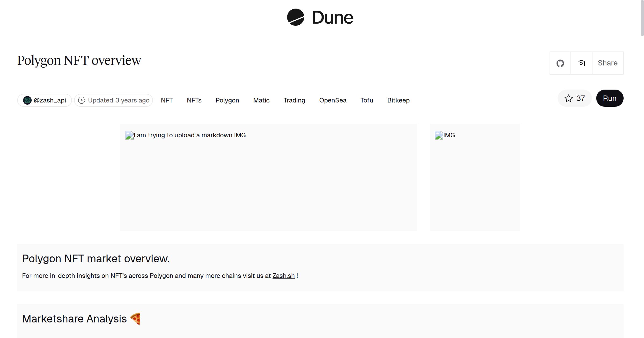Screen dimensions: 644x338
Task: Click the Tofu tag
Action: pyautogui.click(x=367, y=100)
